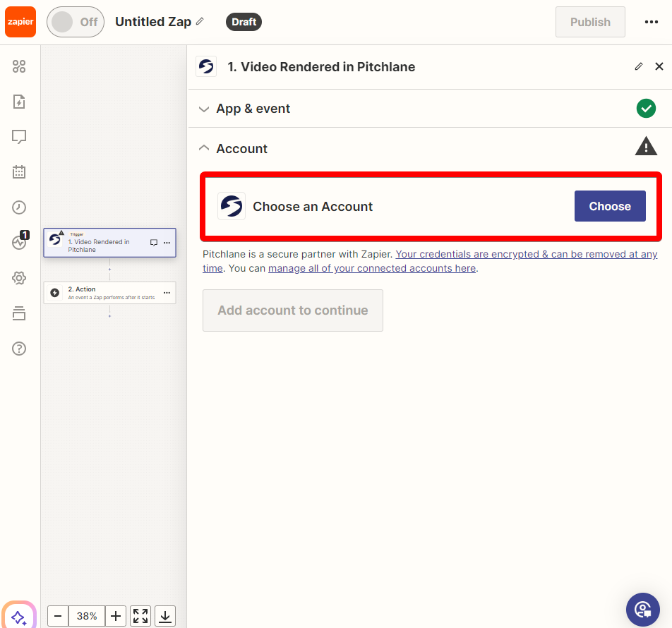
Task: Open the Zapier home logo
Action: 20,22
